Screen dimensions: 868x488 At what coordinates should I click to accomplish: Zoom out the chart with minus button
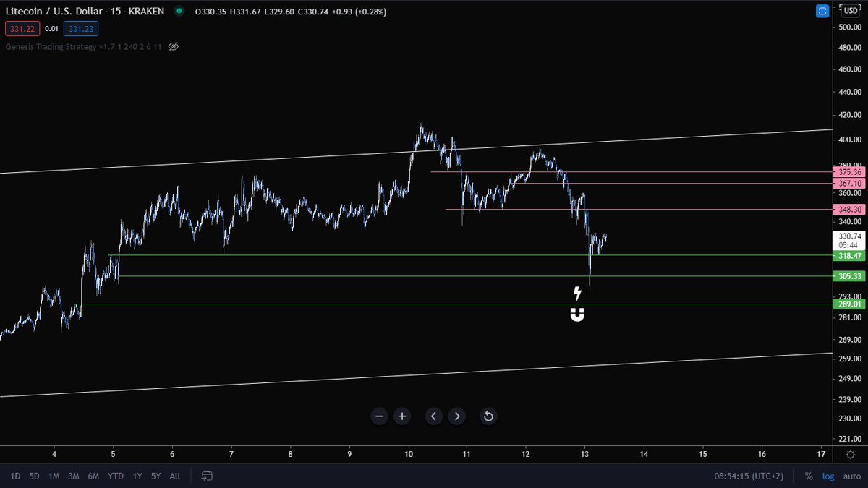[x=380, y=416]
